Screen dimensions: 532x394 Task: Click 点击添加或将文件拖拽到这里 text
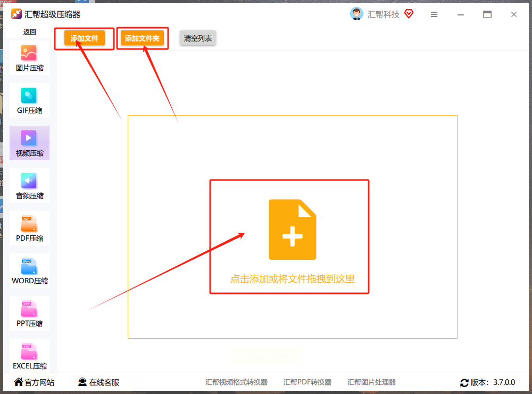pyautogui.click(x=293, y=279)
